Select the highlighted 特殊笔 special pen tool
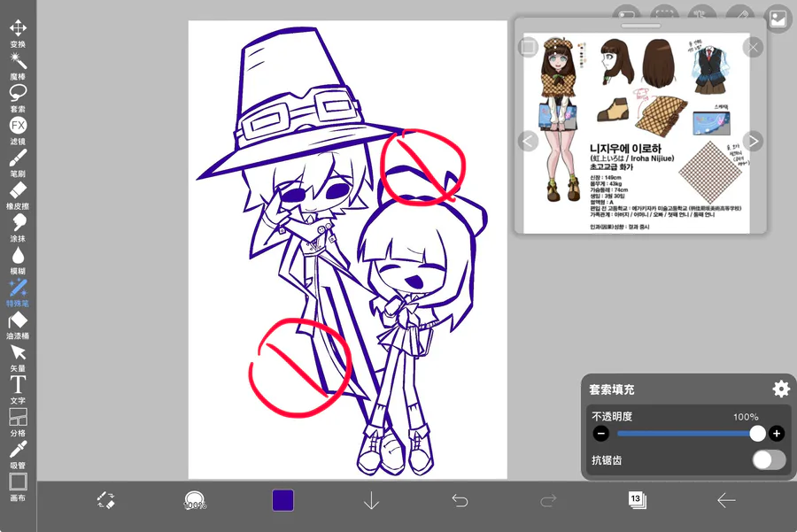797x532 pixels. tap(18, 293)
